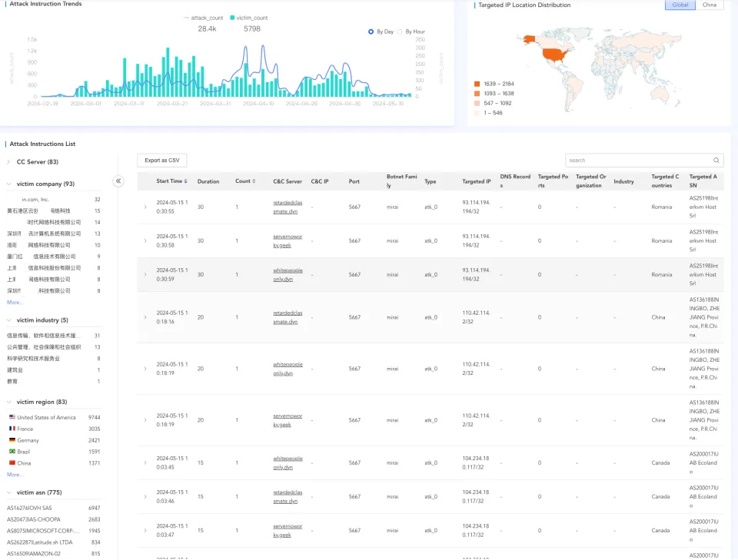Sort by Start Time arrow icon
This screenshot has width=738, height=560.
tap(185, 181)
